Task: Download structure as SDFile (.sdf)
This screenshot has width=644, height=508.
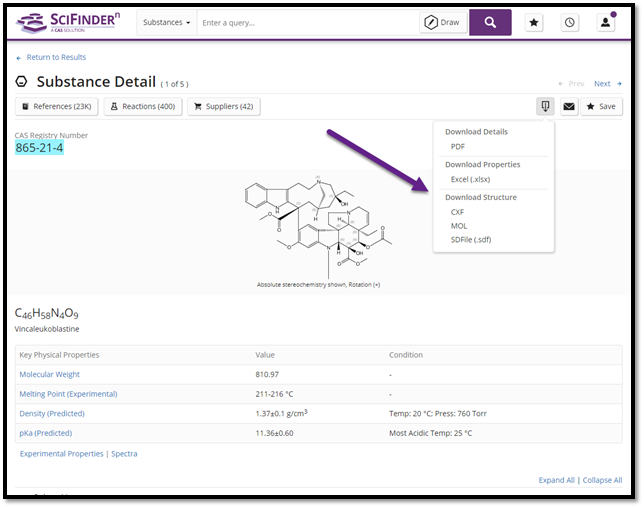Action: 471,239
